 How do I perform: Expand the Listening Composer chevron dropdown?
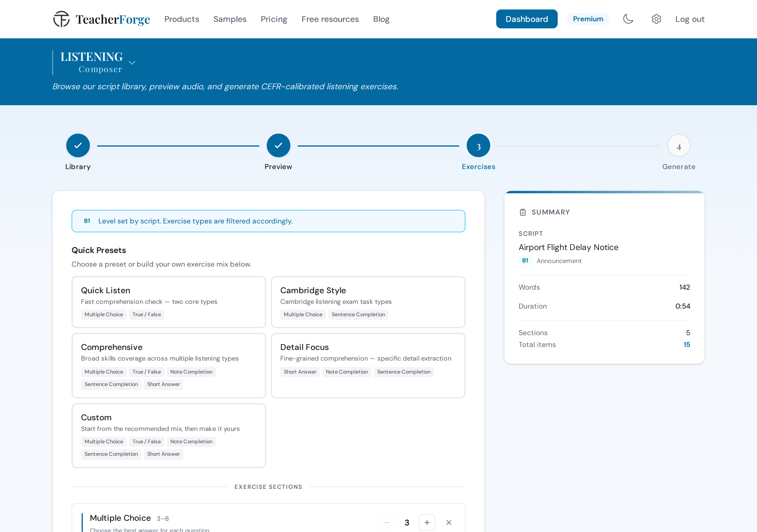point(132,63)
